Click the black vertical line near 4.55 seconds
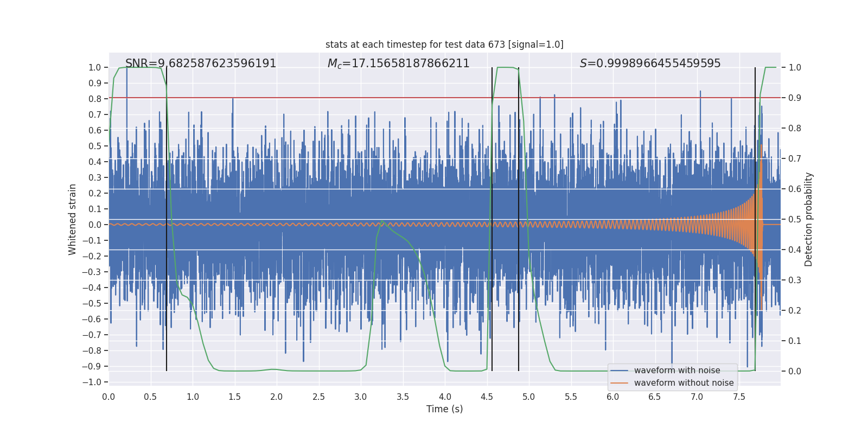868x434 pixels. (492, 219)
